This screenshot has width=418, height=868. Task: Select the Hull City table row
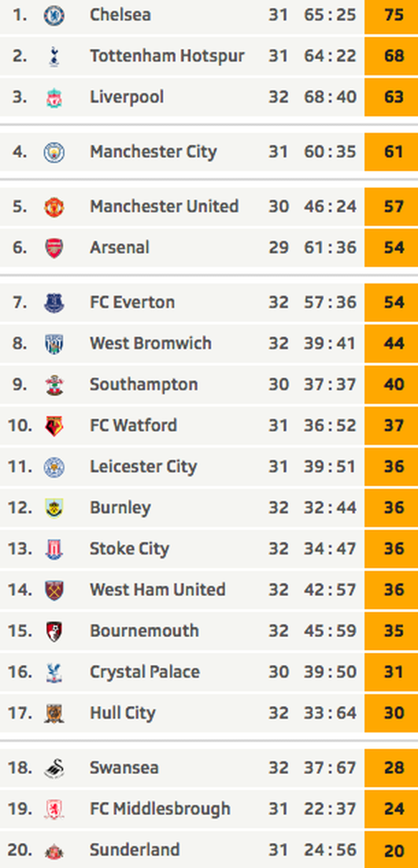pyautogui.click(x=209, y=713)
